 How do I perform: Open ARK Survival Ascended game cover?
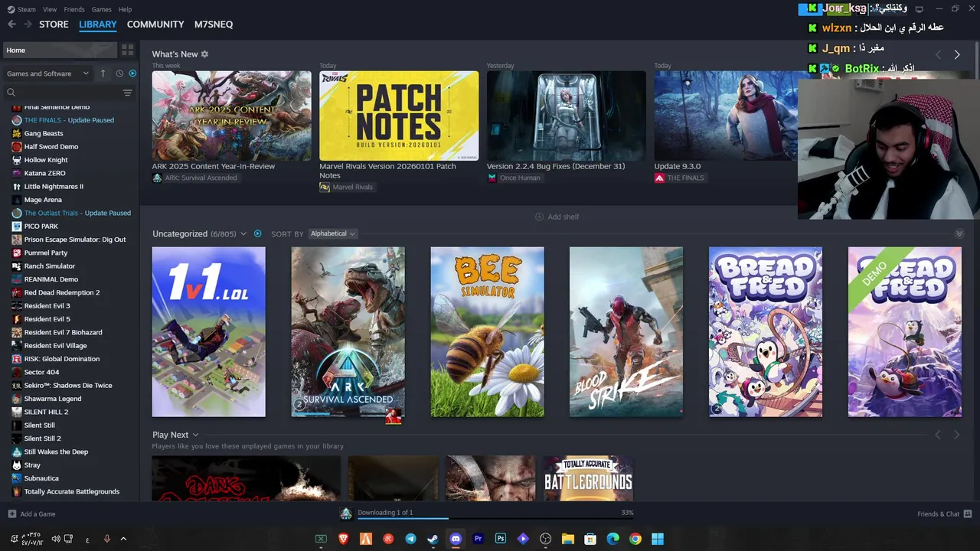[348, 332]
